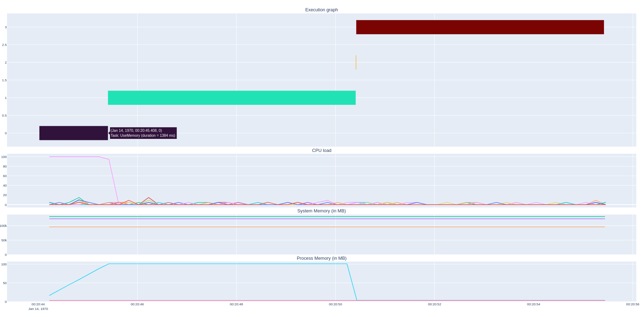
Task: Click the pink CPU line at 100 percent
Action: [74, 157]
